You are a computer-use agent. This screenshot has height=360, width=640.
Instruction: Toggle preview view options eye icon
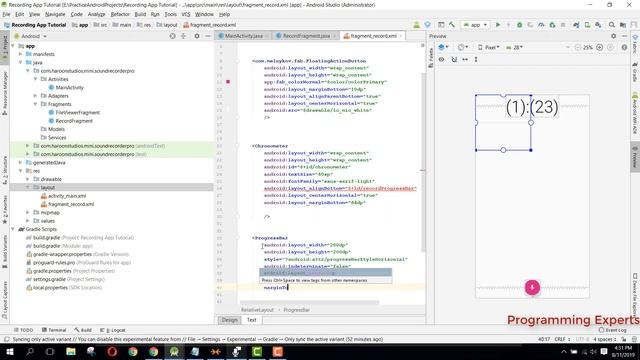coord(441,60)
